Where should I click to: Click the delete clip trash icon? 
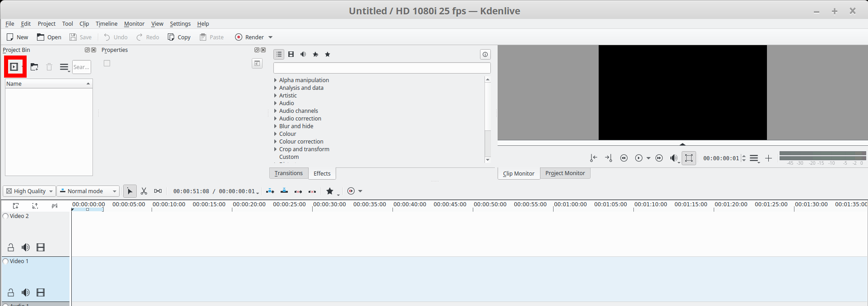[49, 67]
